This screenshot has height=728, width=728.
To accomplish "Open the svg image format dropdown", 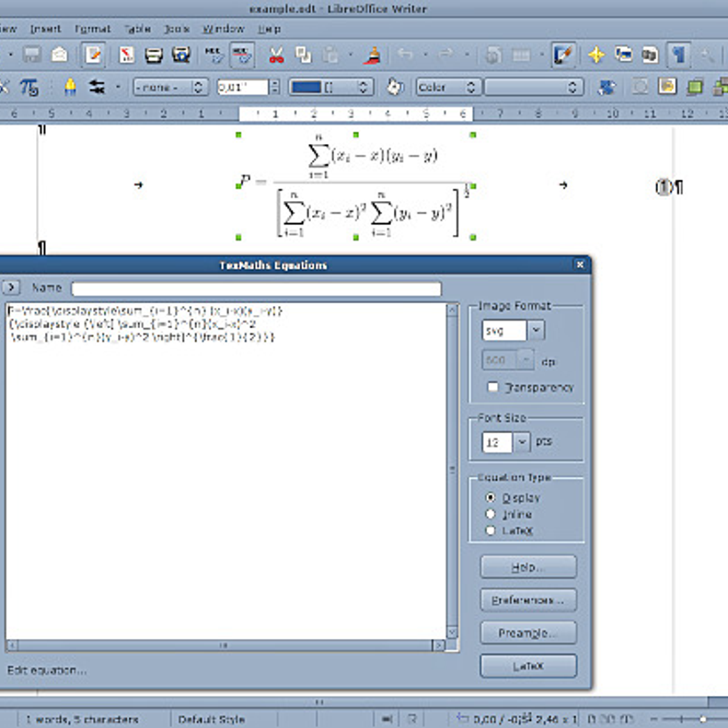I will pyautogui.click(x=536, y=330).
